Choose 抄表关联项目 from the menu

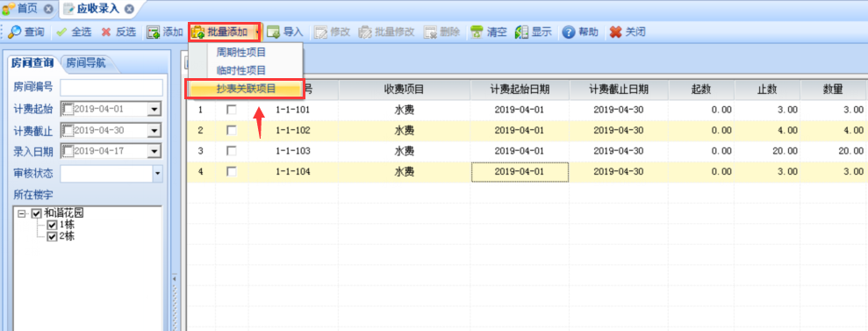coord(246,89)
